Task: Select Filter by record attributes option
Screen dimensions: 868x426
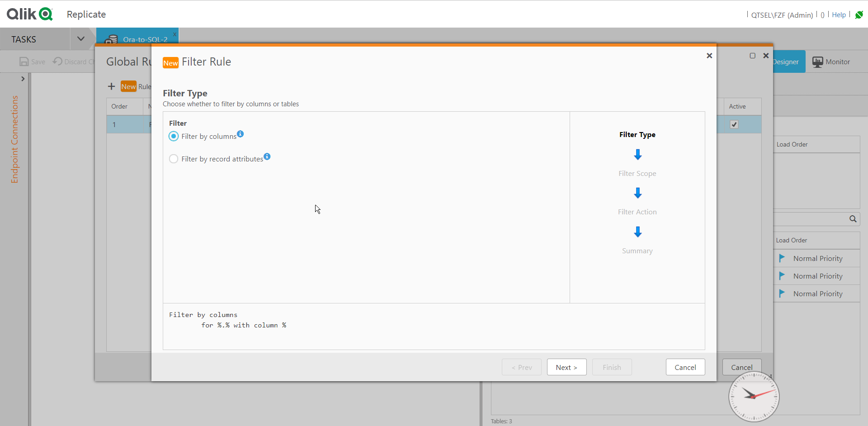Action: click(174, 159)
